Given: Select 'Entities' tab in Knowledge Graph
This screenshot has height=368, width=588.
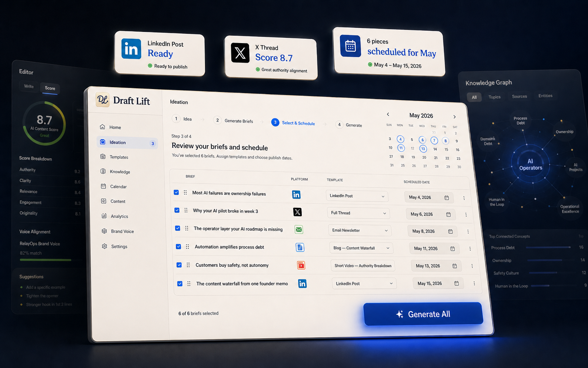Looking at the screenshot, I should click(545, 96).
